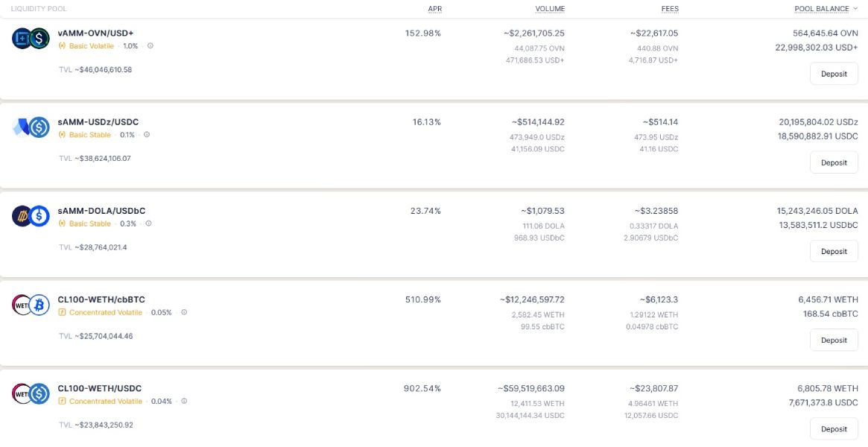Click the WETH/USDC token pair icon
This screenshot has height=447, width=868.
(31, 393)
